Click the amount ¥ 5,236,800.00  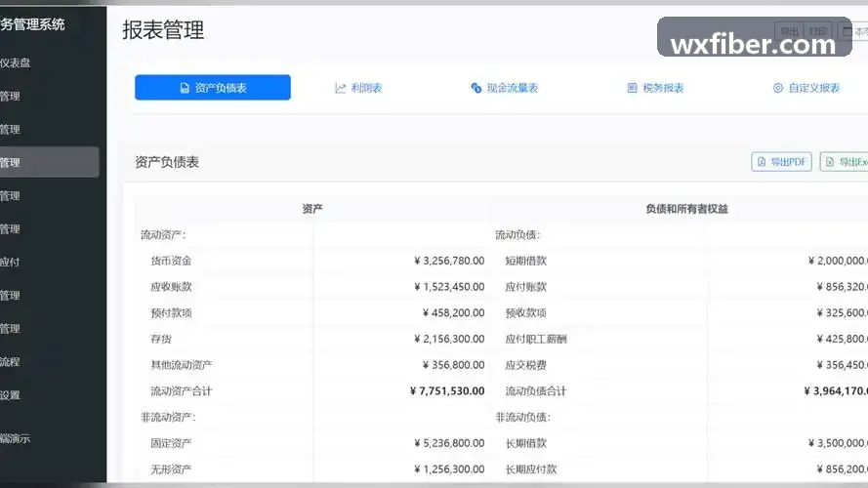click(x=449, y=443)
